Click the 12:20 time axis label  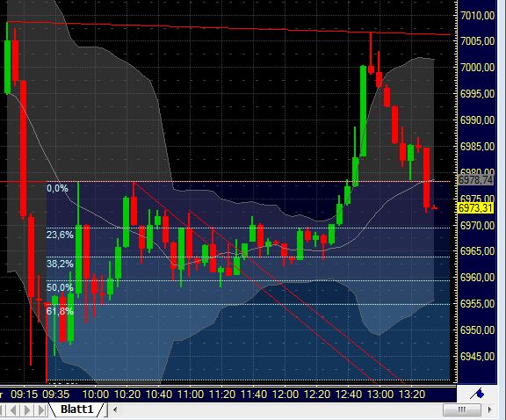(x=317, y=395)
